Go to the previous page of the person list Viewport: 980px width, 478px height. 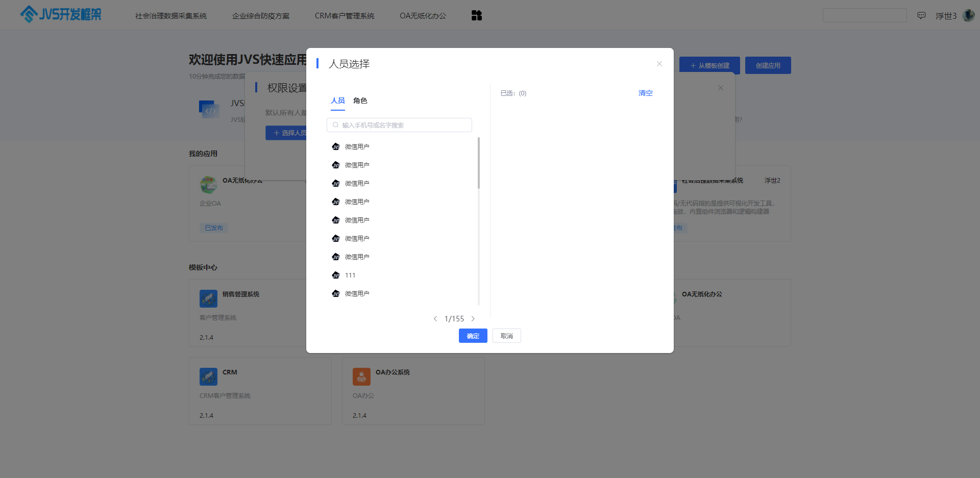click(x=435, y=319)
